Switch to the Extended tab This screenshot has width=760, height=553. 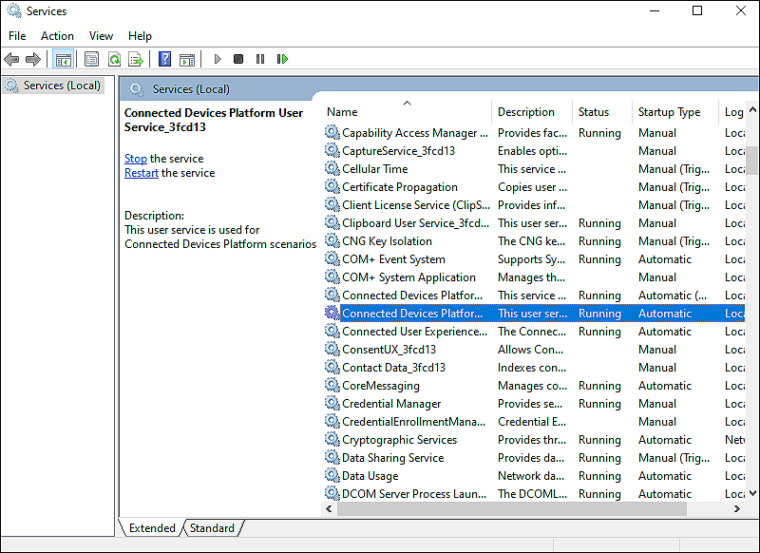[152, 528]
